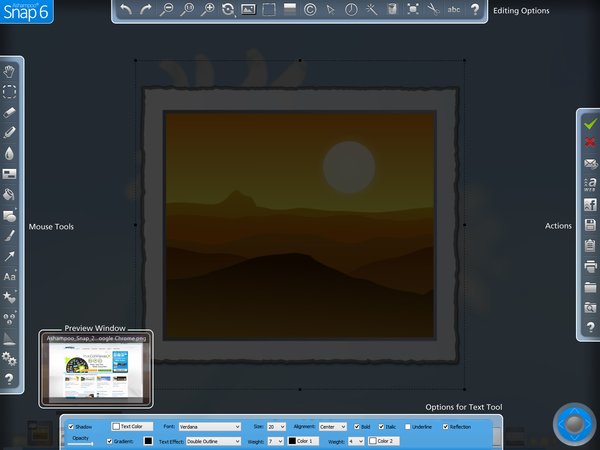This screenshot has width=600, height=450.
Task: Send the capture by email
Action: point(590,163)
